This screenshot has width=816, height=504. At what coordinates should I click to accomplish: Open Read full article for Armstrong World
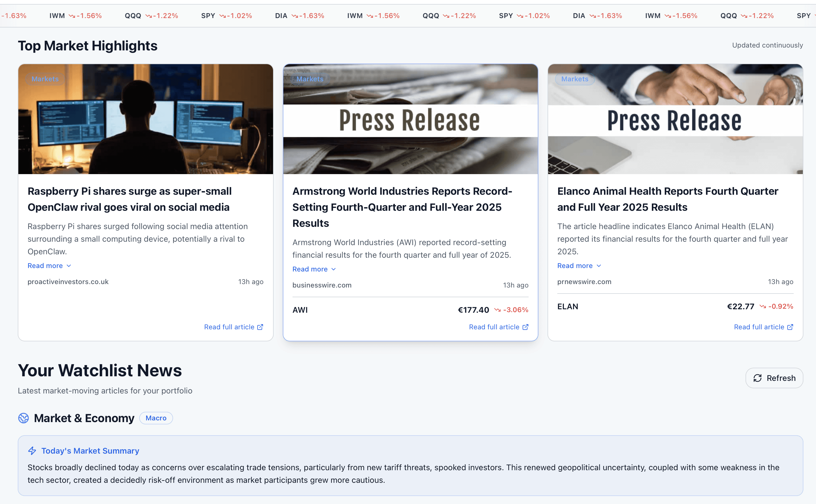pyautogui.click(x=494, y=327)
